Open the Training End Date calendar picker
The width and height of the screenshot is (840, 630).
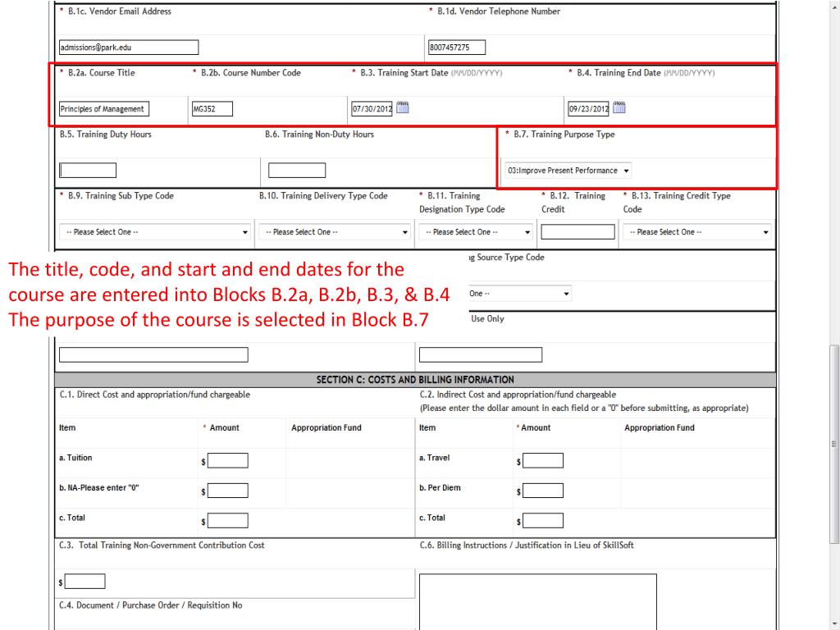click(619, 107)
